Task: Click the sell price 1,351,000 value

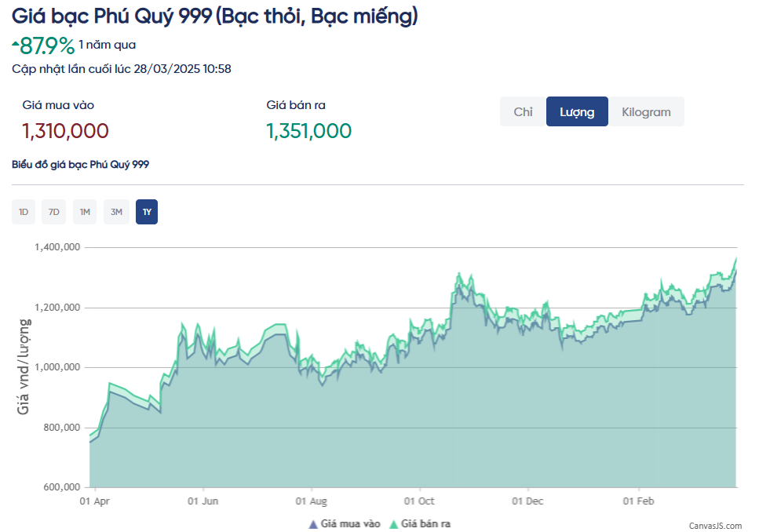Action: (x=309, y=131)
